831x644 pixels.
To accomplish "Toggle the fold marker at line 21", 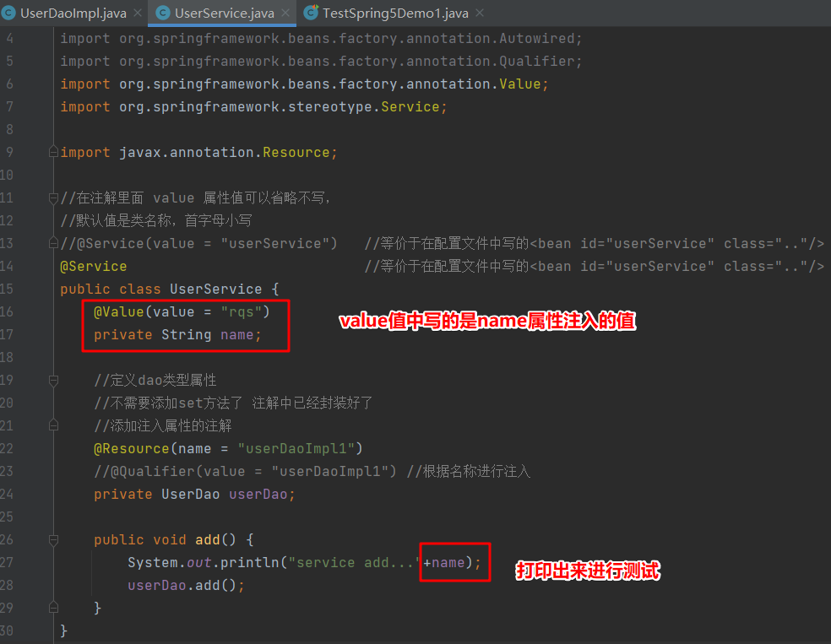I will point(53,425).
